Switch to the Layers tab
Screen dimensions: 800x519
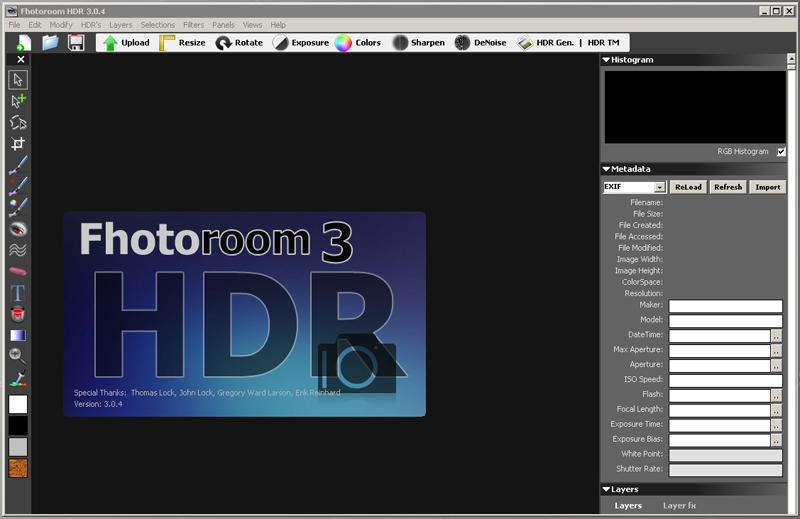click(x=628, y=506)
